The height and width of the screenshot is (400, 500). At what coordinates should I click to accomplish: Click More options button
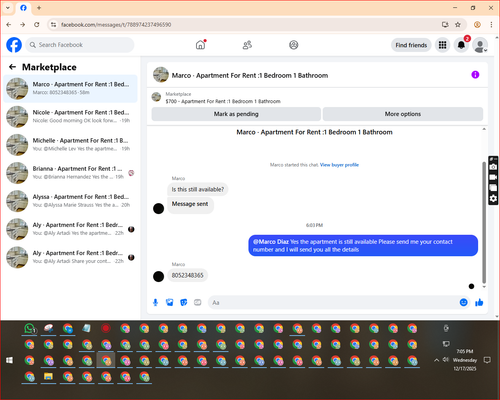point(403,114)
